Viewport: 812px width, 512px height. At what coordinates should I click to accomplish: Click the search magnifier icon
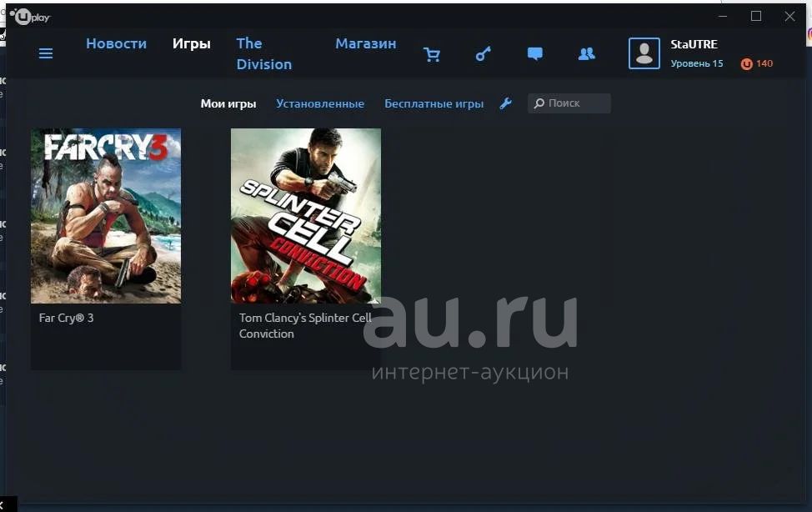coord(539,103)
